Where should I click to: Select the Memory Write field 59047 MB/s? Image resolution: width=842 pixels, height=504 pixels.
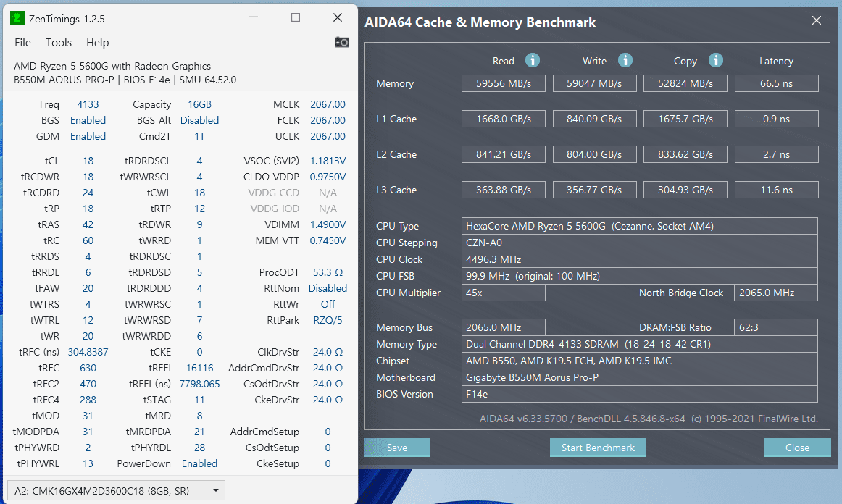(594, 83)
